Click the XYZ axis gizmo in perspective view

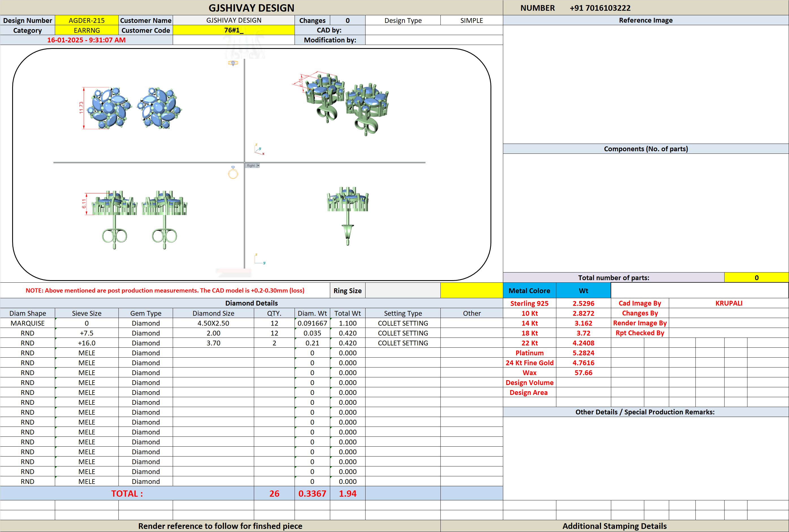(259, 149)
